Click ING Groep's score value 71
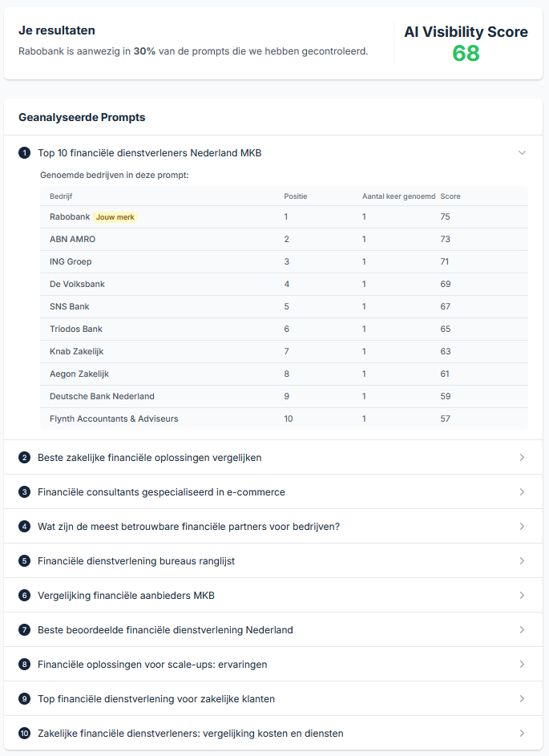Viewport: 549px width, 756px height. (444, 262)
